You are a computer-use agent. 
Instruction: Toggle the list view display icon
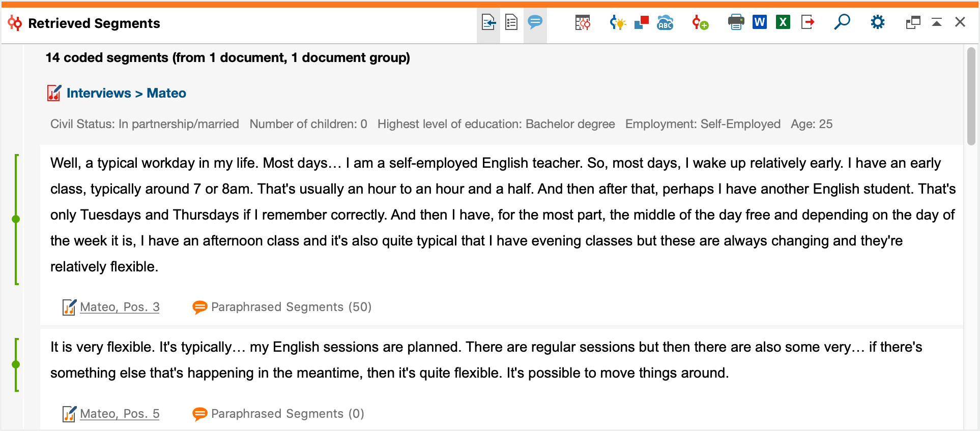click(511, 22)
